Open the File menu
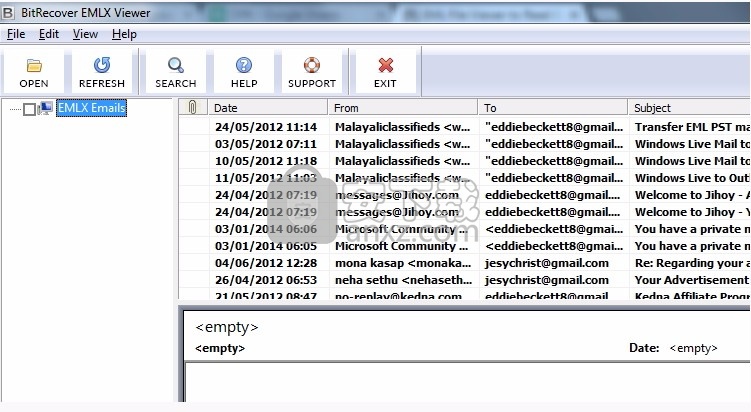The image size is (751, 412). (16, 34)
